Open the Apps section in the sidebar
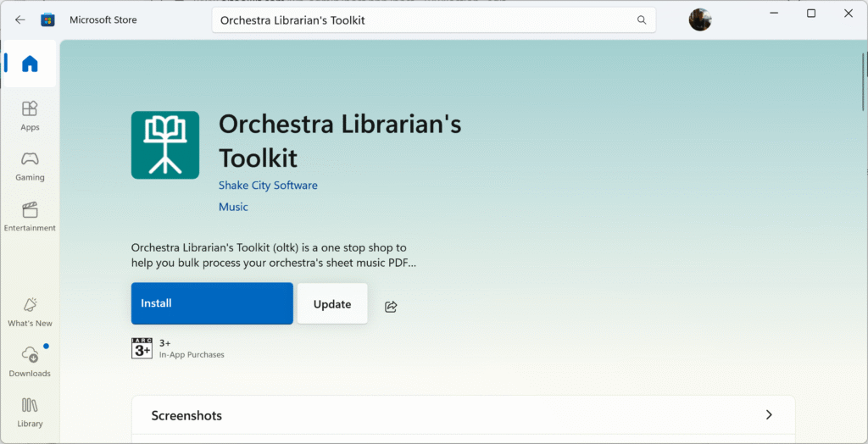This screenshot has width=868, height=444. pyautogui.click(x=30, y=116)
